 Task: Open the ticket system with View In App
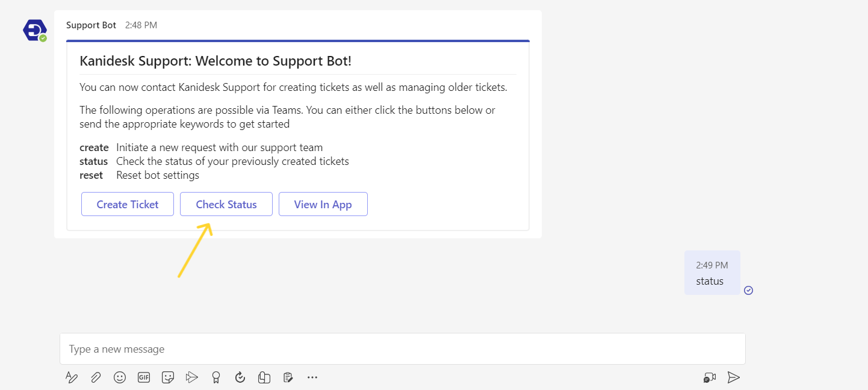[323, 204]
